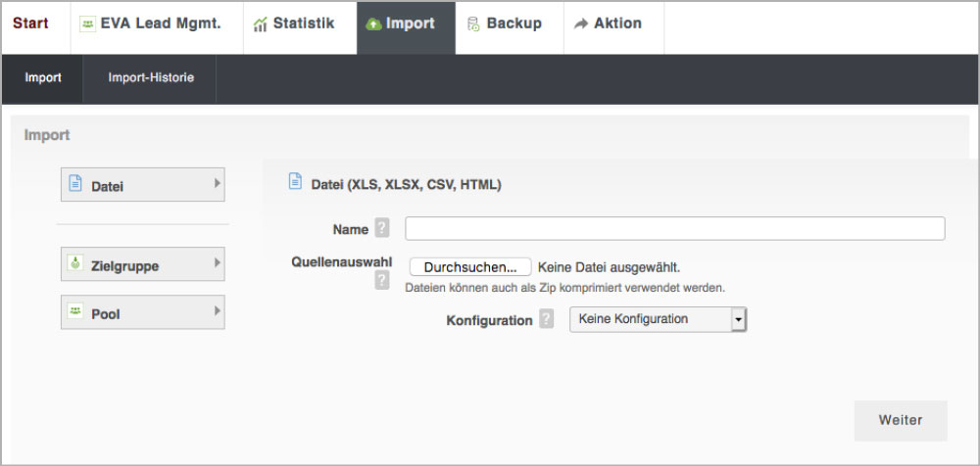
Task: Show help for Konfiguration
Action: 547,320
